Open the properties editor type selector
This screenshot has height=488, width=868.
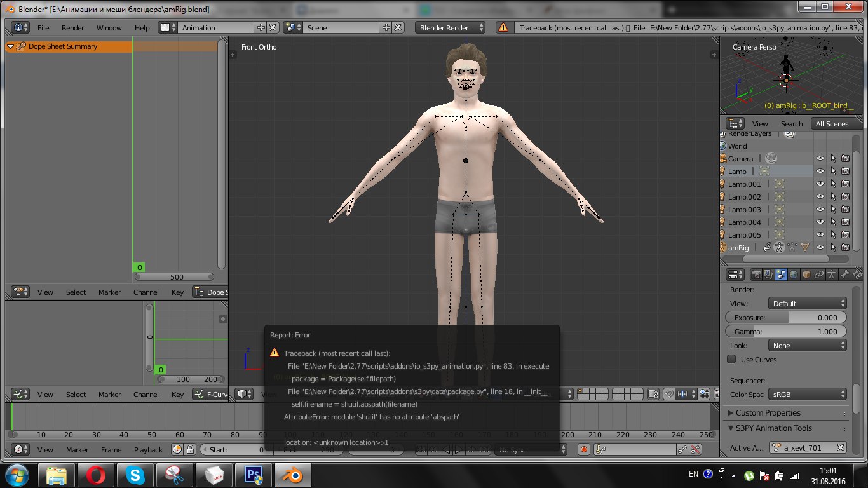(736, 274)
